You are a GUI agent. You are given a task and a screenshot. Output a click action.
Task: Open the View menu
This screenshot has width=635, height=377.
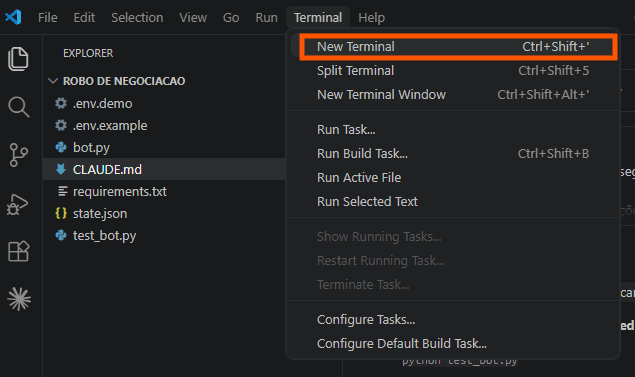(x=193, y=17)
